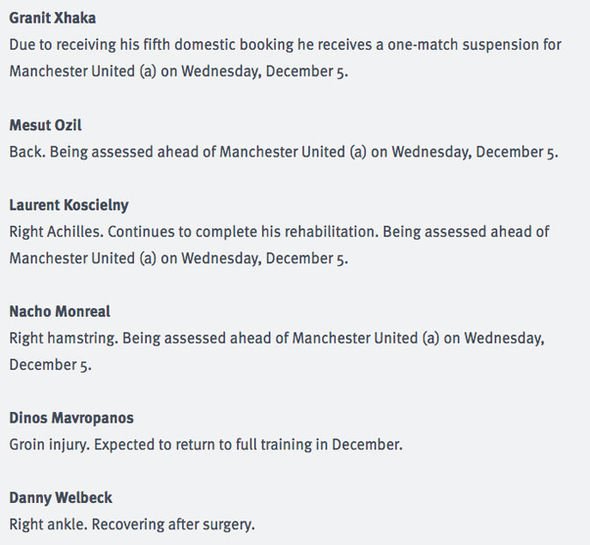Click 'December 5.' ending Monreal's note
Screen dimensions: 590x545
coord(50,365)
